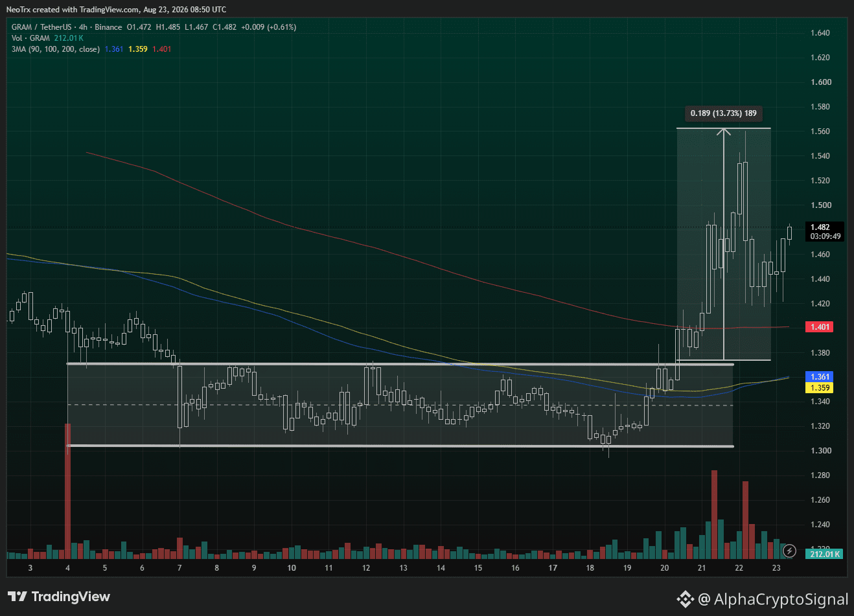
Task: Click the current price label '1.482' on the price axis
Action: coord(820,227)
